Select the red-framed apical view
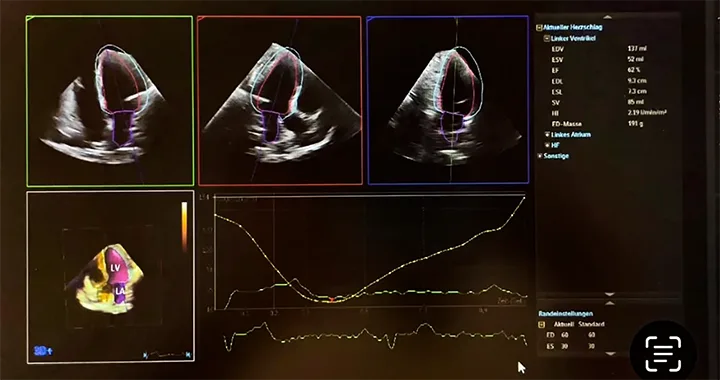Screen dimensions: 720x380 pos(280,101)
